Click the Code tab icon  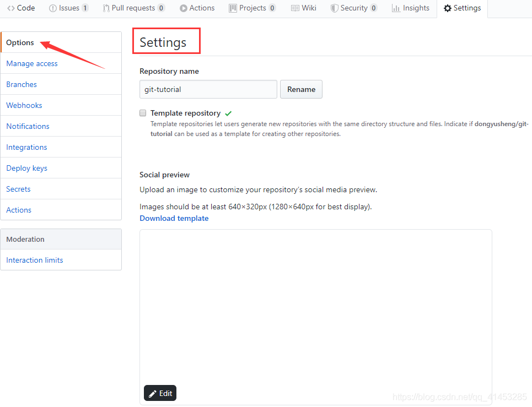click(x=11, y=8)
